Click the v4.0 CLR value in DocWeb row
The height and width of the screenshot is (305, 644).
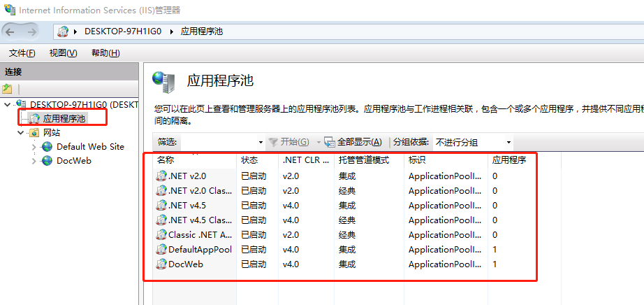(x=291, y=264)
